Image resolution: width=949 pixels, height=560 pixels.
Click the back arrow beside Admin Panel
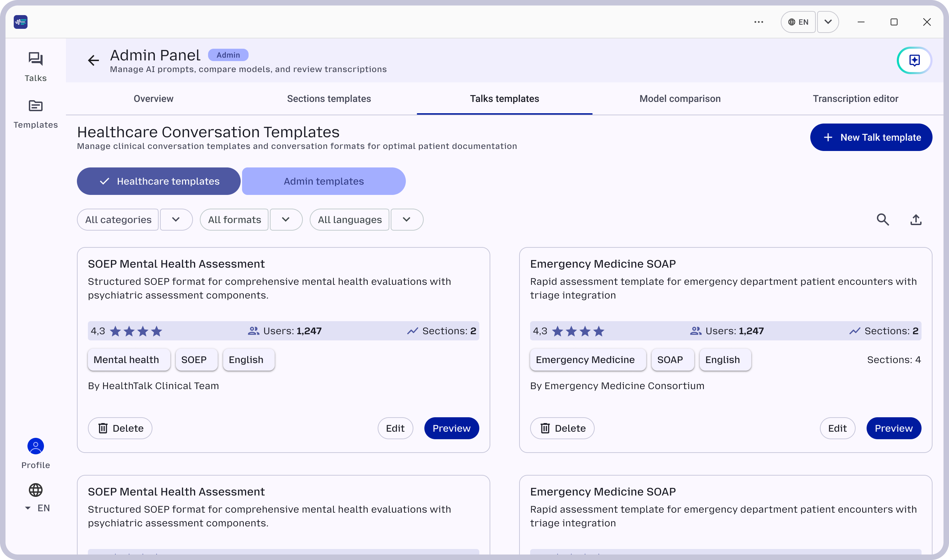[93, 60]
